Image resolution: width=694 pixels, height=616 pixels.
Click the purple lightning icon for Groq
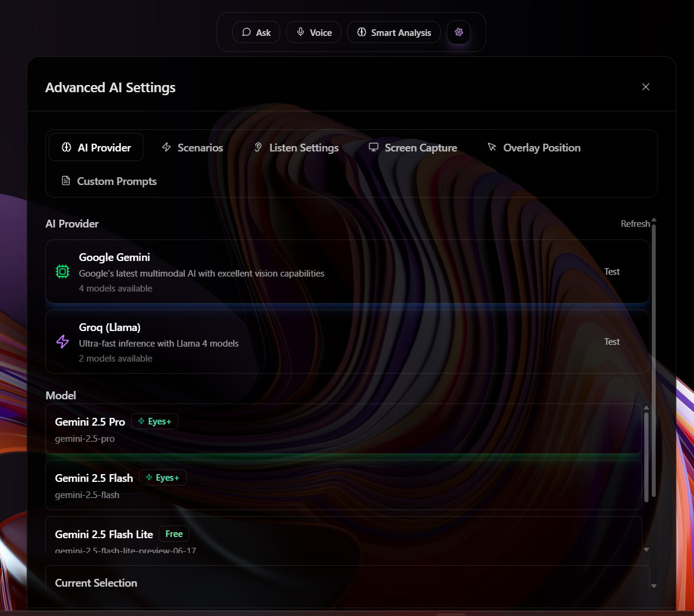coord(62,341)
